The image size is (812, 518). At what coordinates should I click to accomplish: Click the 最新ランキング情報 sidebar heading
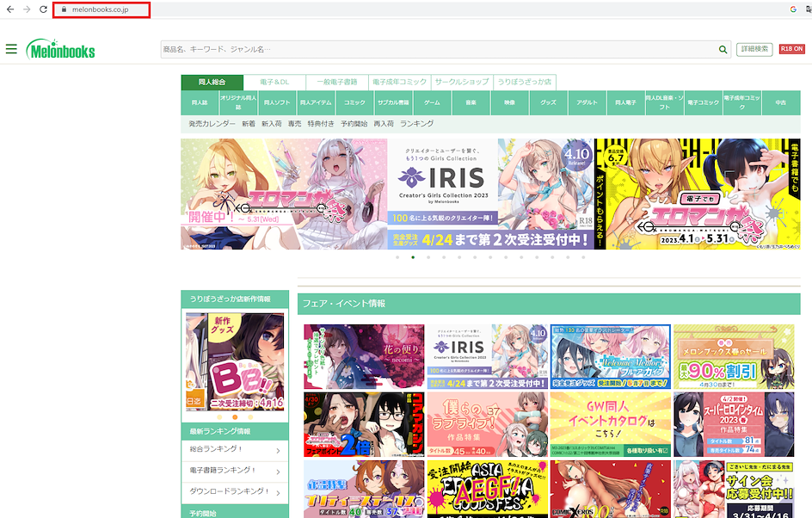click(219, 431)
